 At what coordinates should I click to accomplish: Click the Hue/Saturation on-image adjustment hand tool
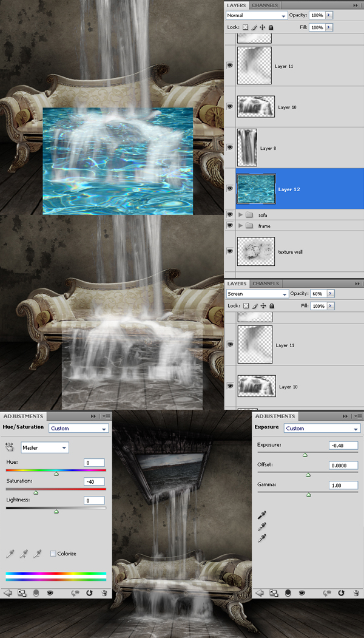(10, 447)
